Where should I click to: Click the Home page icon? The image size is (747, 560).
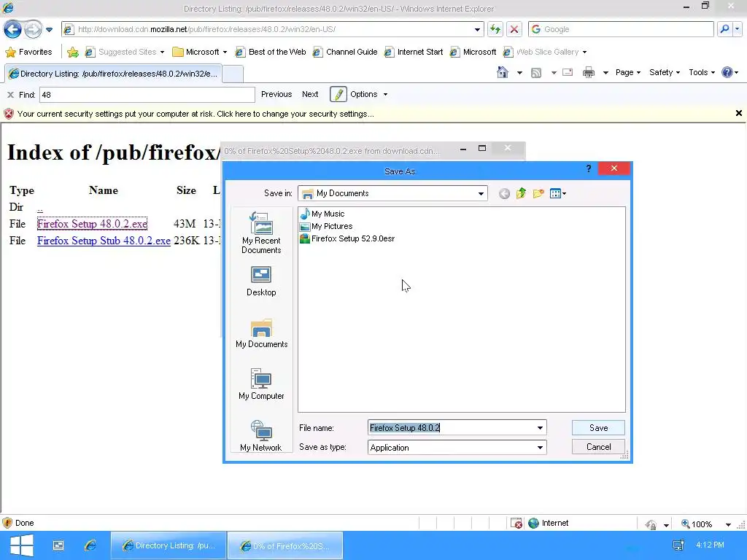503,72
